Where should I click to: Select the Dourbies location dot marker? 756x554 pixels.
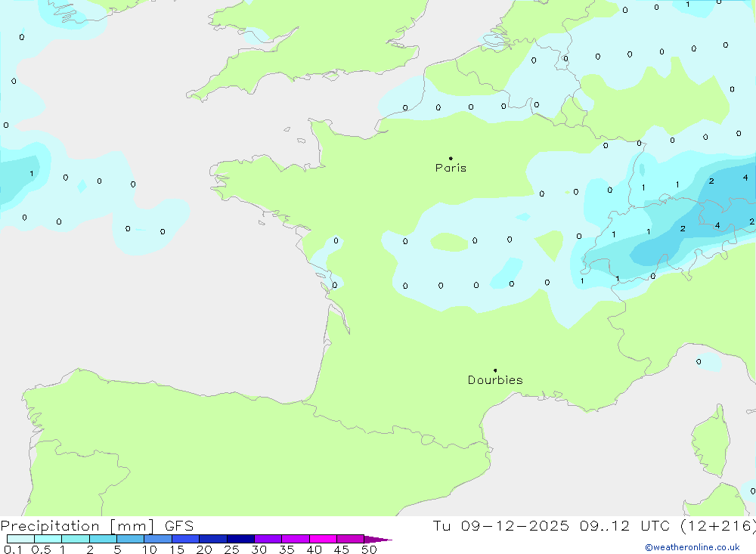[x=495, y=370]
